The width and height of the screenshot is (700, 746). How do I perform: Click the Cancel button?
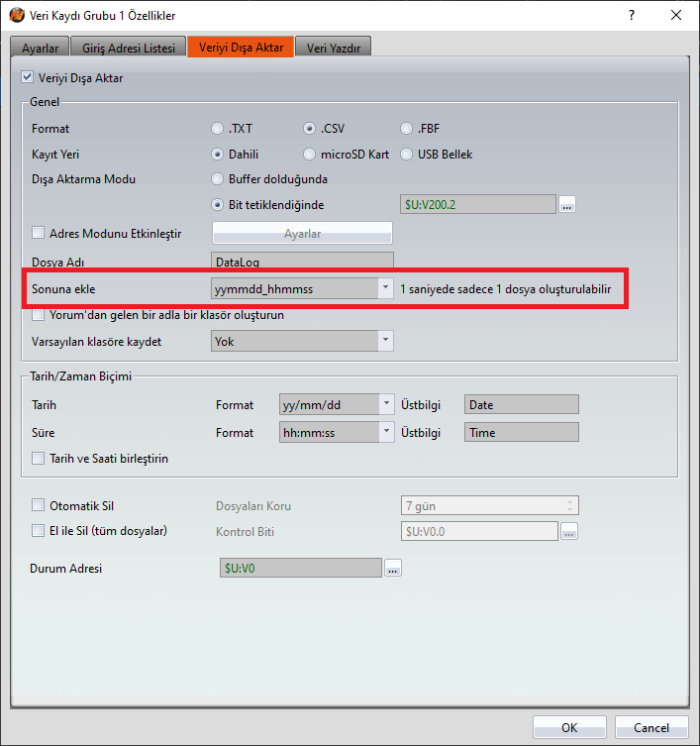point(650,727)
